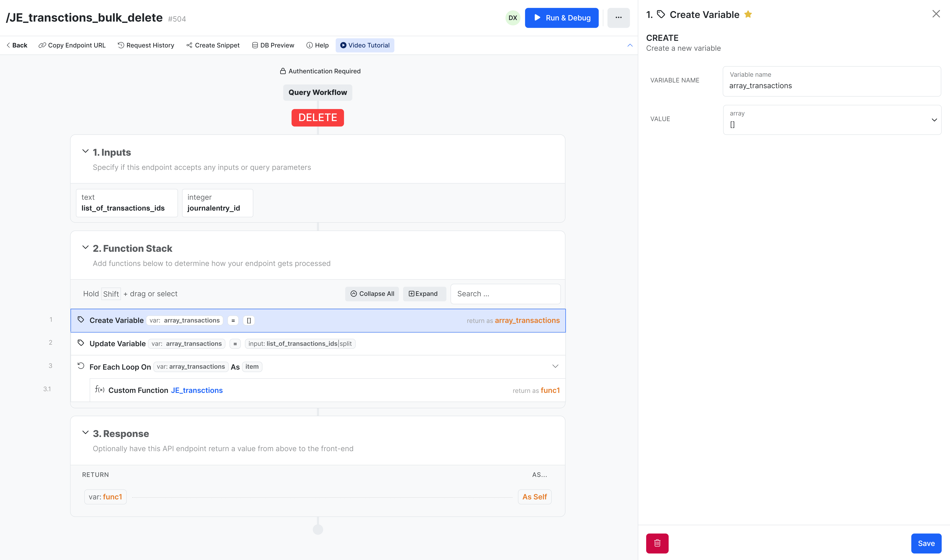
Task: Click the Query Workflow label
Action: click(x=318, y=92)
